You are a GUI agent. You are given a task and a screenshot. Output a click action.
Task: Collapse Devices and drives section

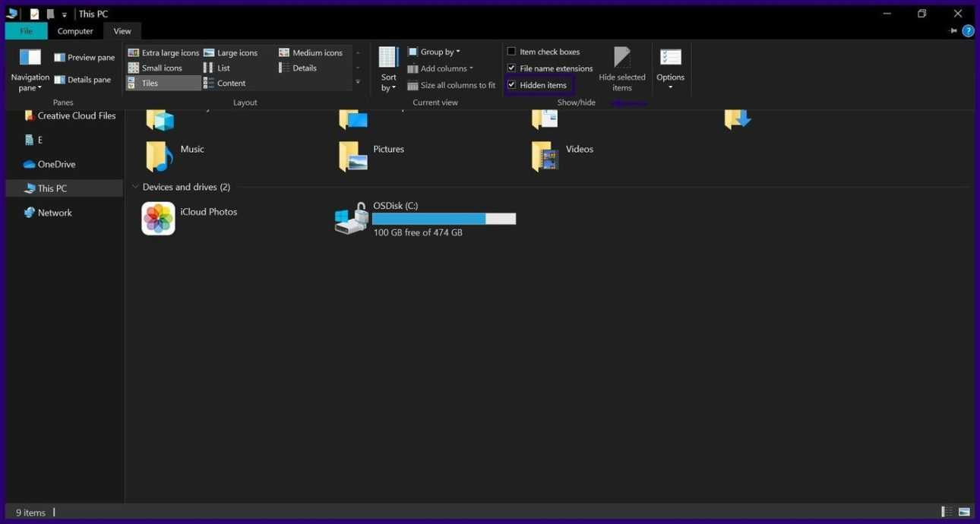click(x=135, y=187)
